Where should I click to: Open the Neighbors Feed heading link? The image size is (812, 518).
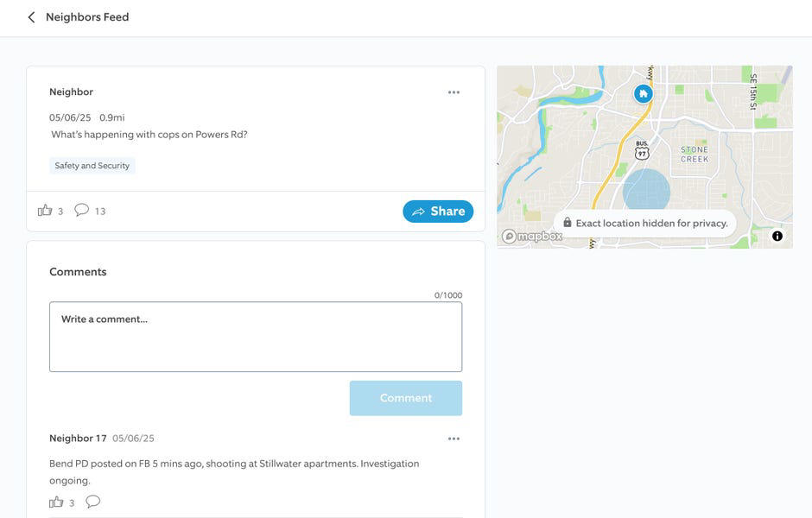pyautogui.click(x=87, y=17)
